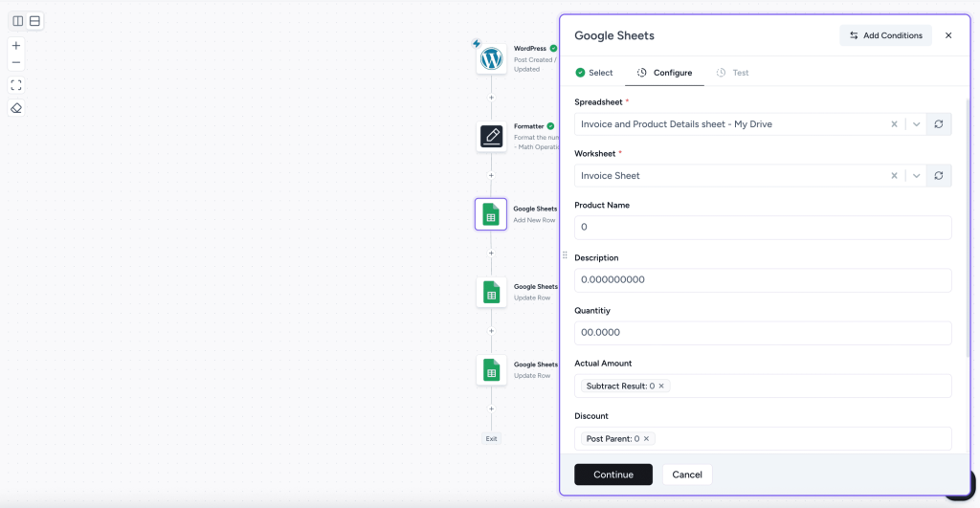Select the Formatter step icon
The height and width of the screenshot is (508, 980).
click(x=491, y=136)
